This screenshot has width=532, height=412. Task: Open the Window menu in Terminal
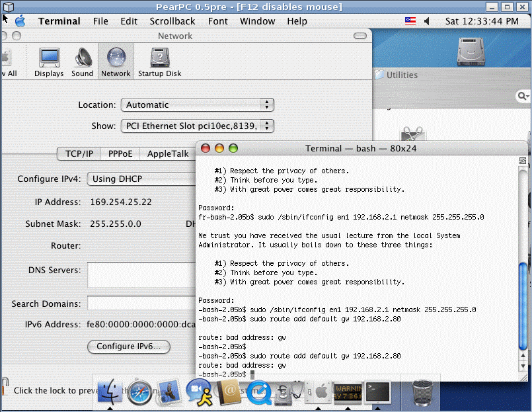257,21
